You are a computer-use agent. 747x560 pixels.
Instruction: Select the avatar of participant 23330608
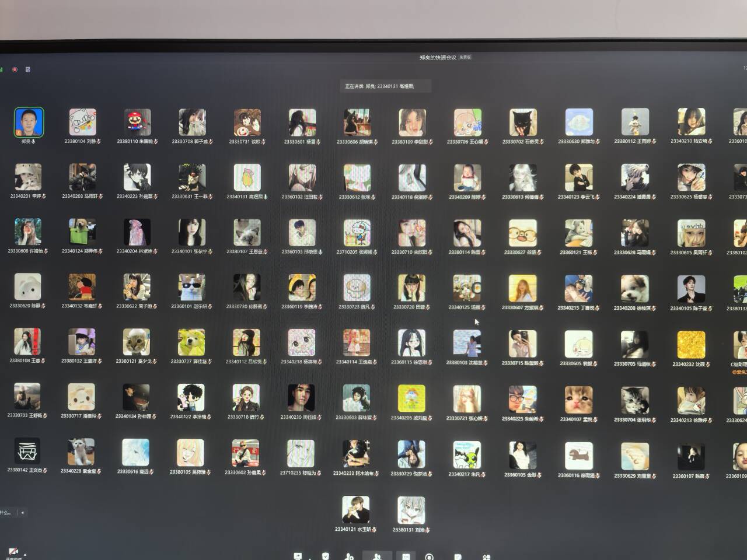(28, 232)
